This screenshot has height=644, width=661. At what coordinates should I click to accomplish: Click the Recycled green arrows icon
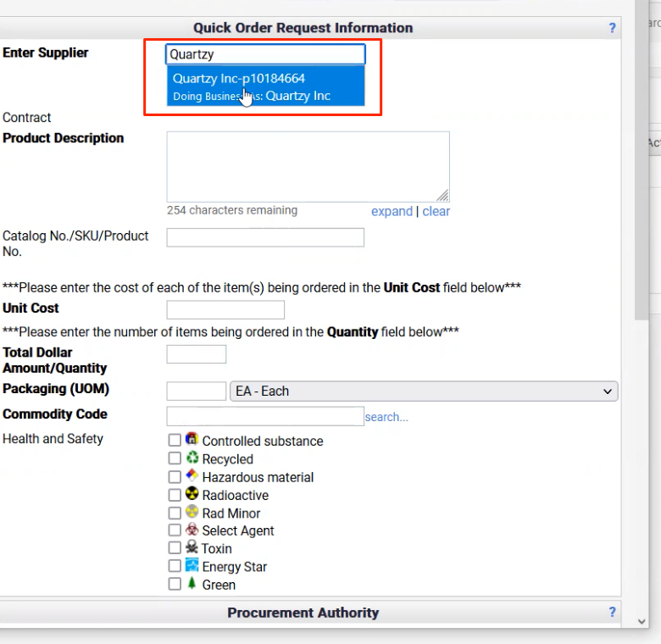click(x=192, y=458)
